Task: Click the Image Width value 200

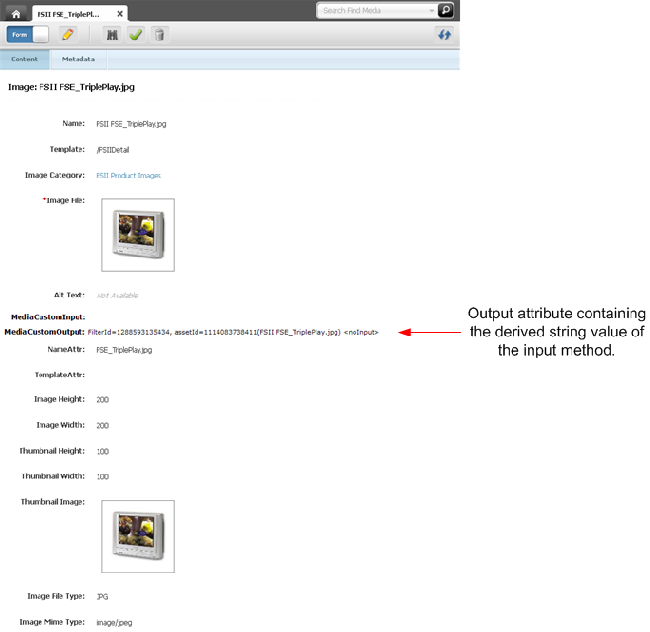Action: [x=103, y=426]
